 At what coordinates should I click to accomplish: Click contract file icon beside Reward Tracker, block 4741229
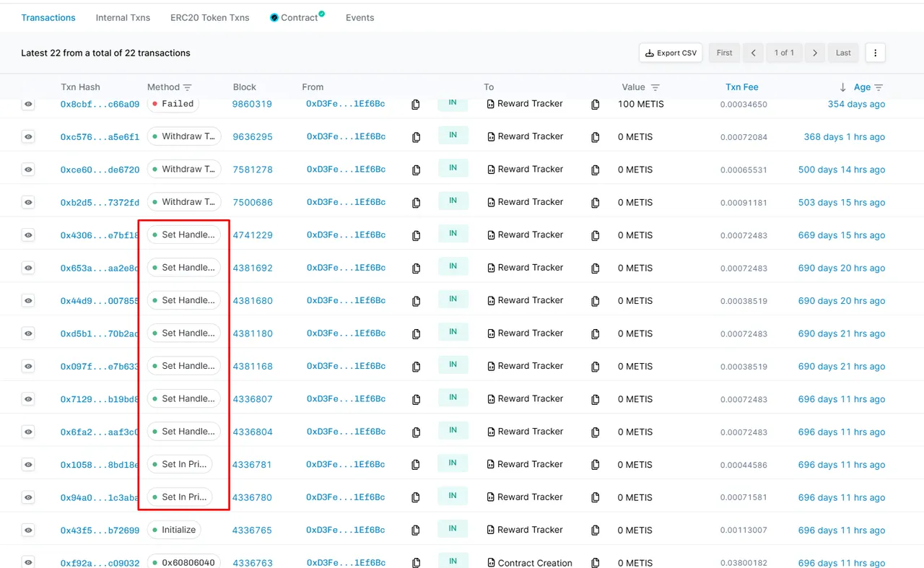point(491,235)
